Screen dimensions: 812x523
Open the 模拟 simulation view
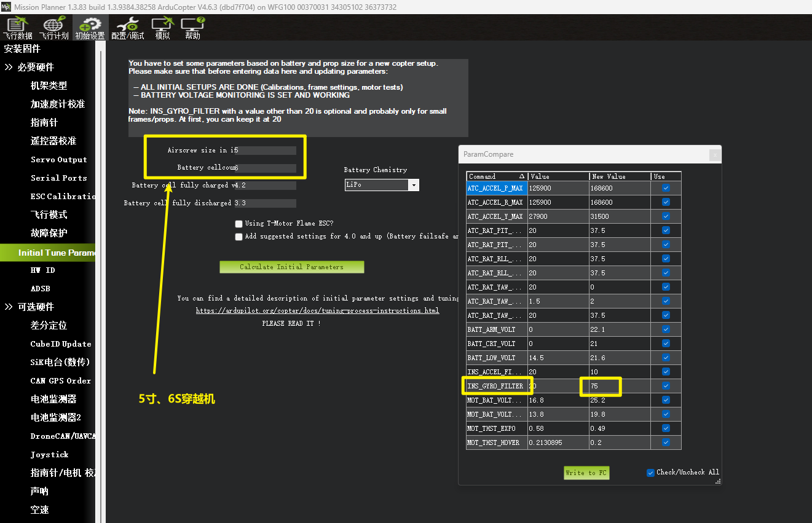tap(162, 28)
